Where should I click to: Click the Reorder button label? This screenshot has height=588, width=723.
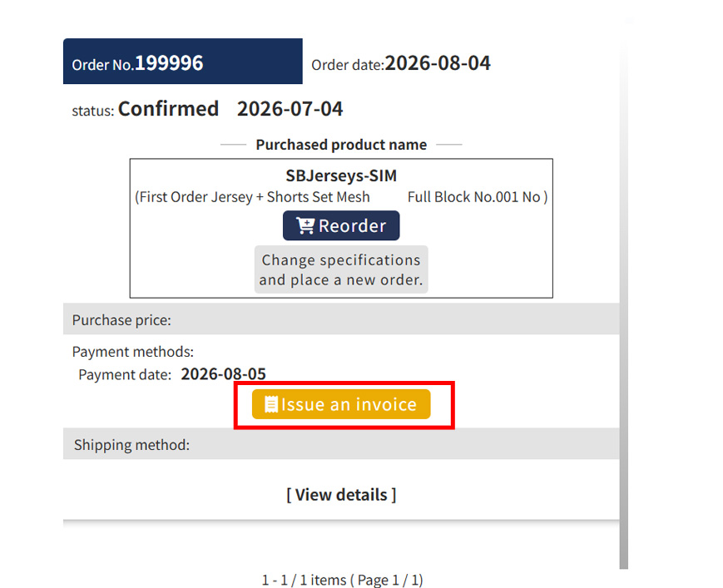pos(352,225)
